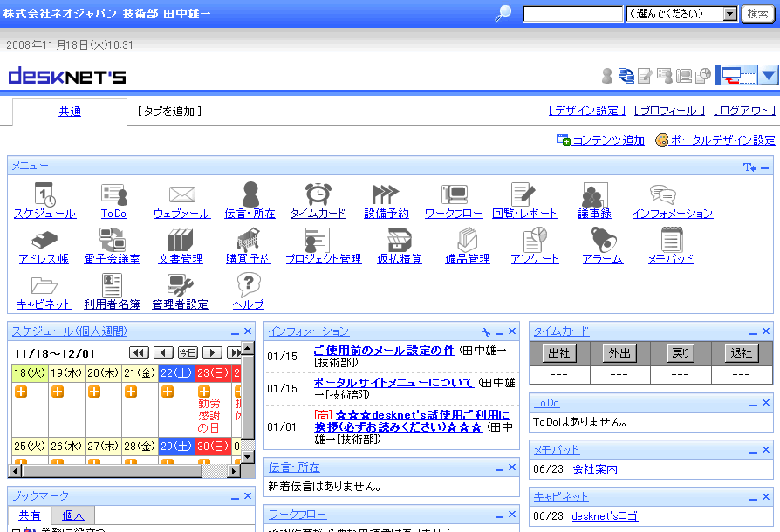This screenshot has width=780, height=532.
Task: Open the タイムカード alarm clock icon
Action: click(318, 194)
